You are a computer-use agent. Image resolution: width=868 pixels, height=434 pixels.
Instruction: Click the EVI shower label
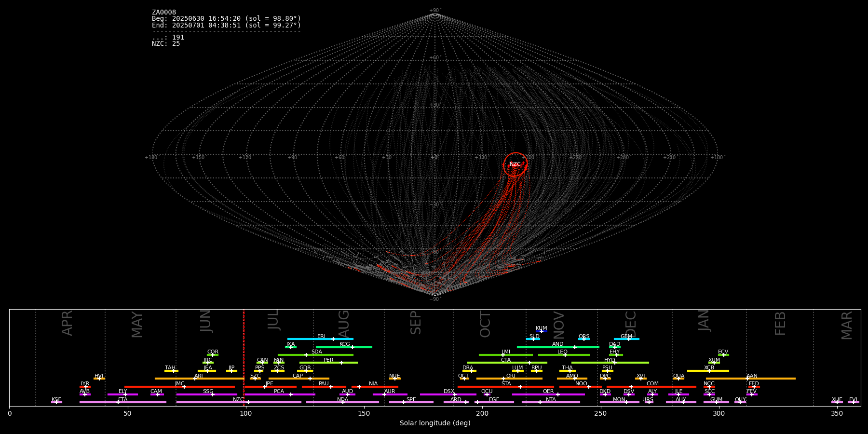pos(853,399)
